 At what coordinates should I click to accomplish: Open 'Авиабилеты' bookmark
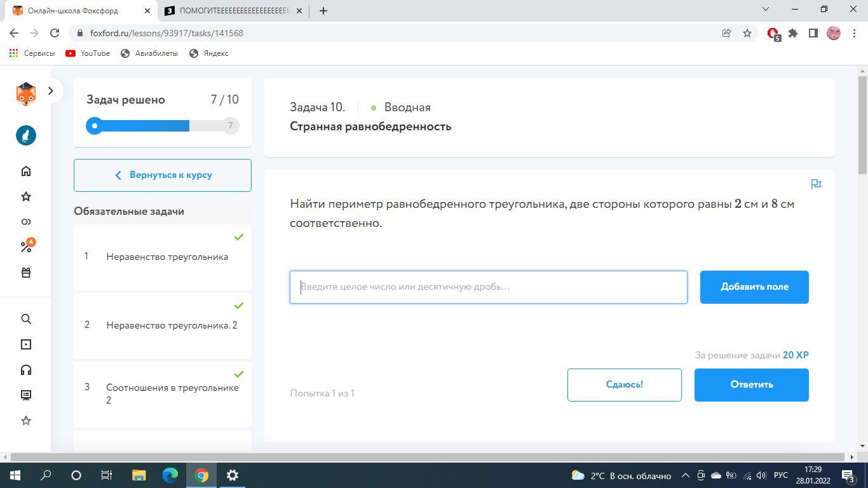click(149, 53)
